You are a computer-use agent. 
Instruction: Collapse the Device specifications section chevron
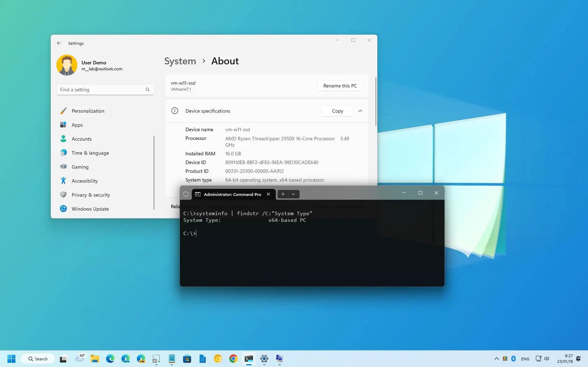(360, 111)
